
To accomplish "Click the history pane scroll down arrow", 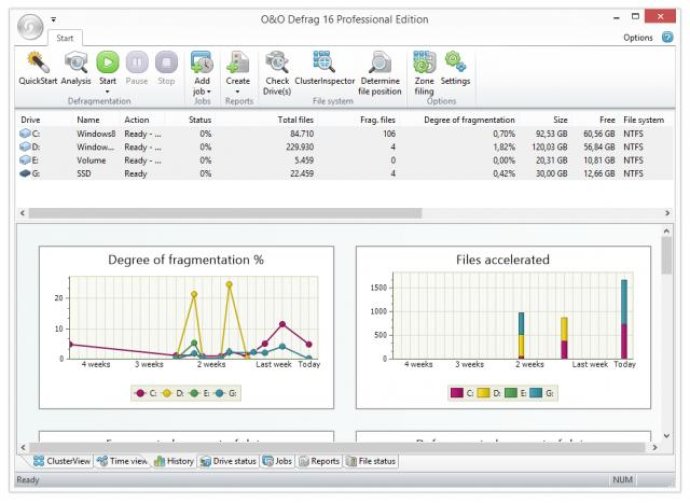I will [x=667, y=436].
